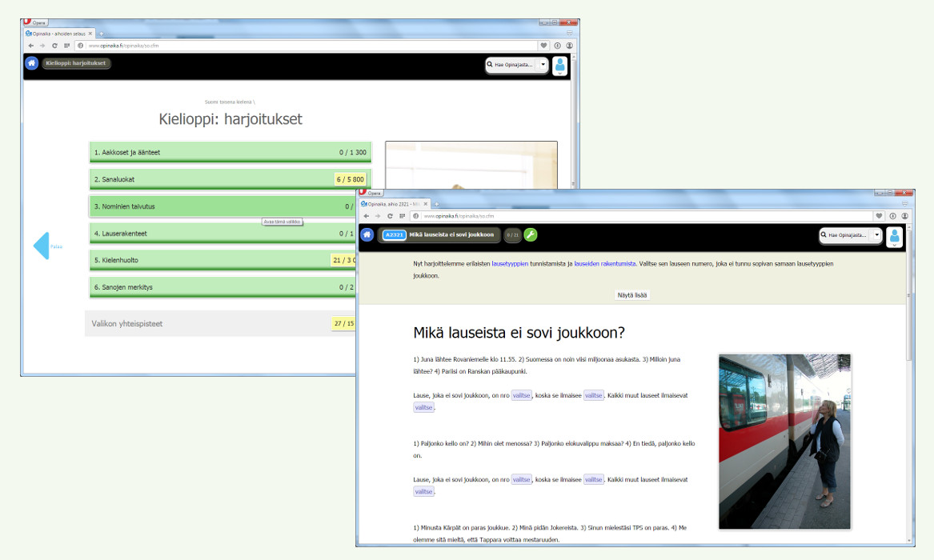Close the 'Opinaika, aihio 2321' tab

tap(425, 204)
